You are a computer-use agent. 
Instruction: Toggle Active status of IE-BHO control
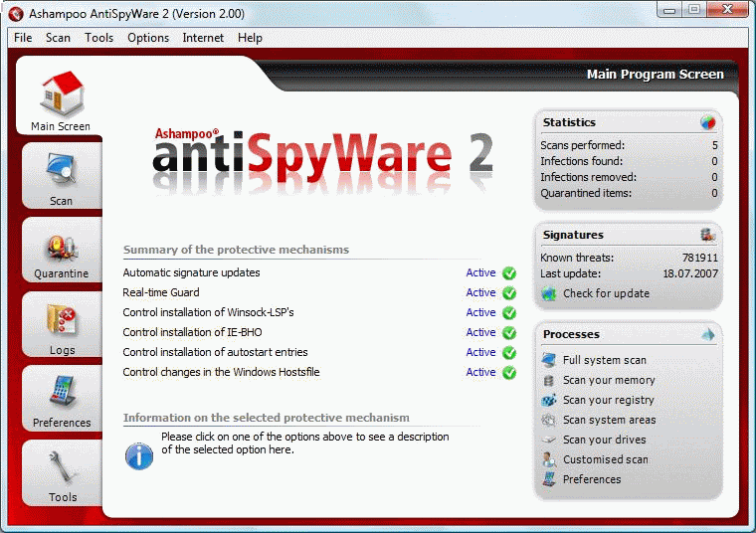(480, 332)
